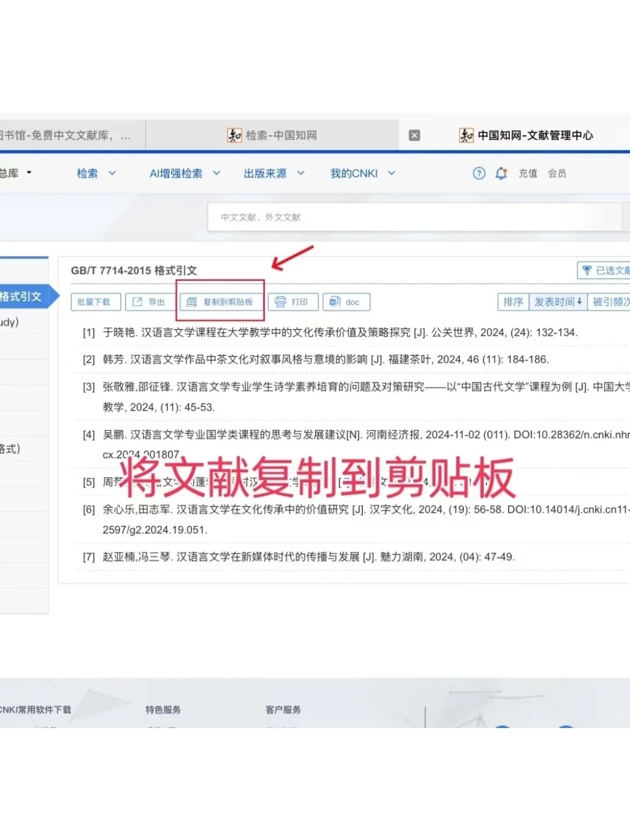The image size is (630, 840).
Task: Click the CNKI logo on 检索 tab
Action: (x=235, y=135)
